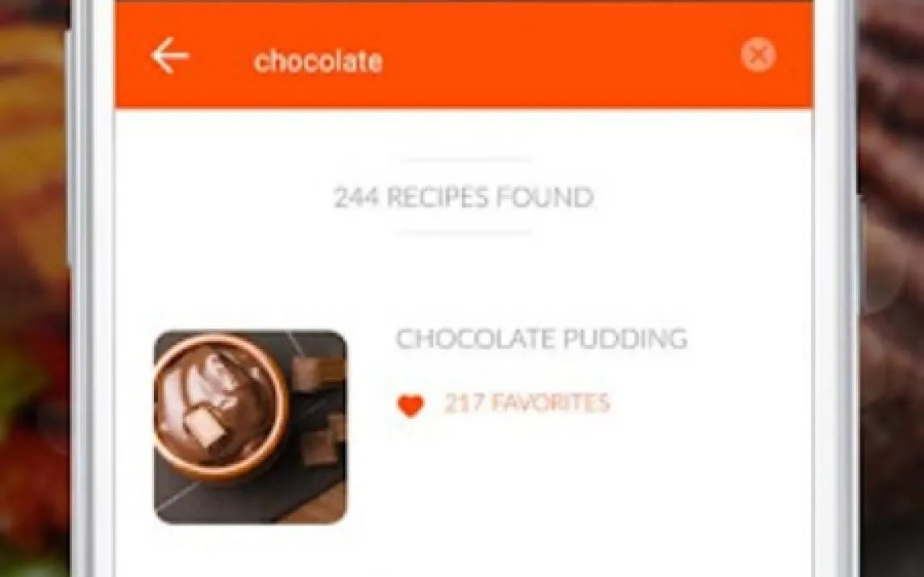Return to the previous screen via white arrow

(x=169, y=56)
